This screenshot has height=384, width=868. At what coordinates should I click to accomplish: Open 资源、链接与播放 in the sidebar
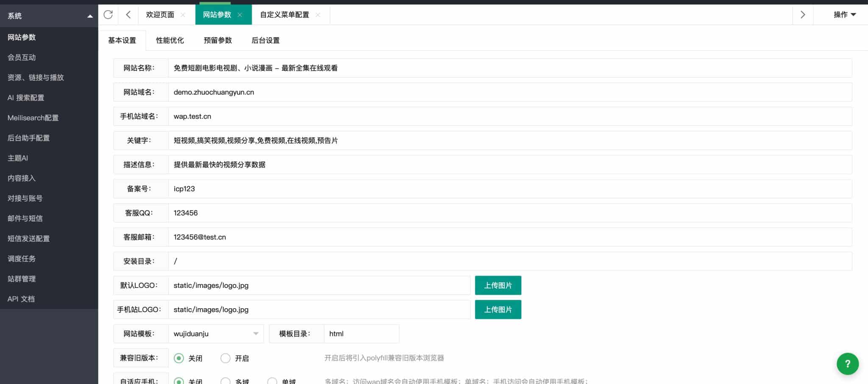pyautogui.click(x=49, y=77)
